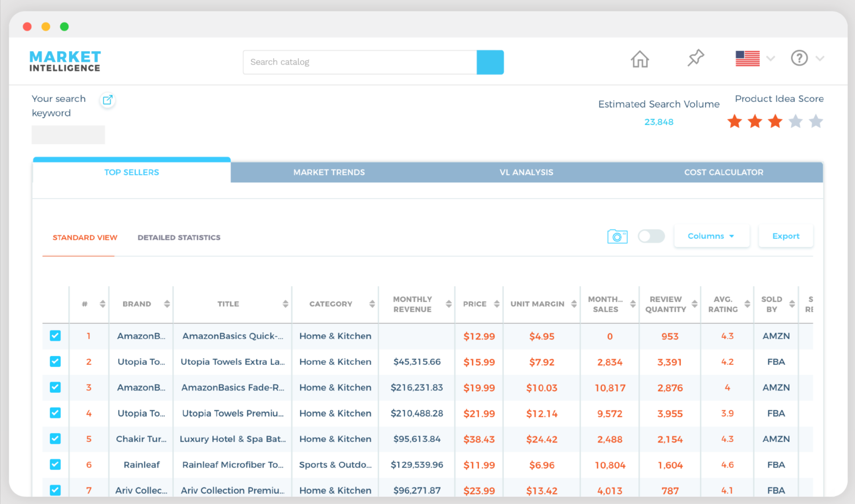Expand the country flag chevron
855x504 pixels.
click(771, 58)
